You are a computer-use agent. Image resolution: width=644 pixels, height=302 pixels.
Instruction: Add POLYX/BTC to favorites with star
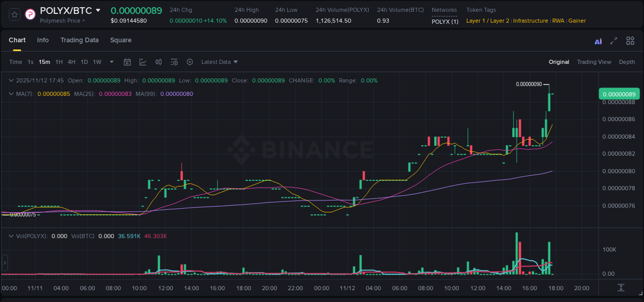14,14
